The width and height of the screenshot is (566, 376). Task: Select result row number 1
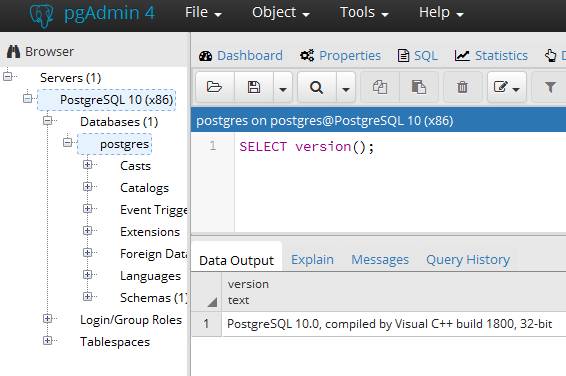tap(206, 324)
